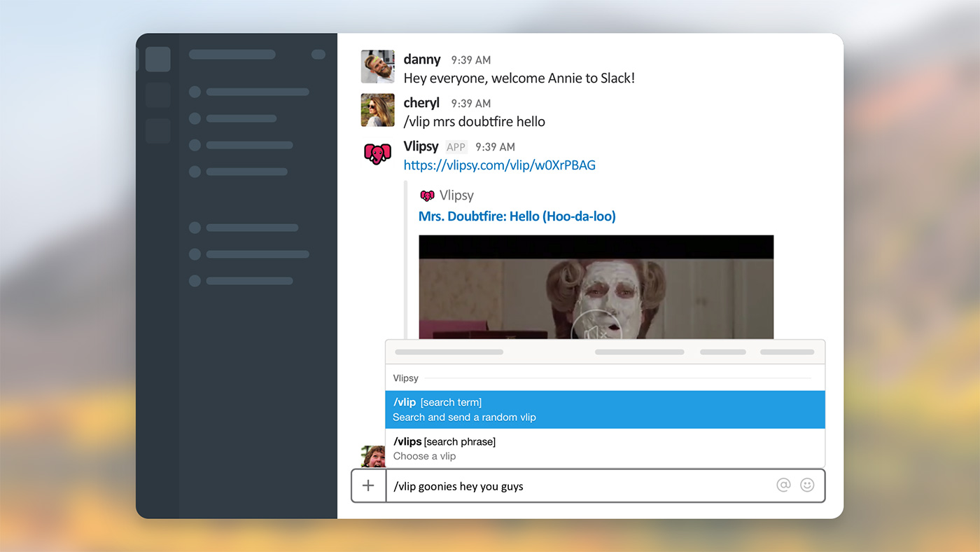Select the /vlip [search term] command
Viewport: 980px width, 552px height.
point(605,409)
